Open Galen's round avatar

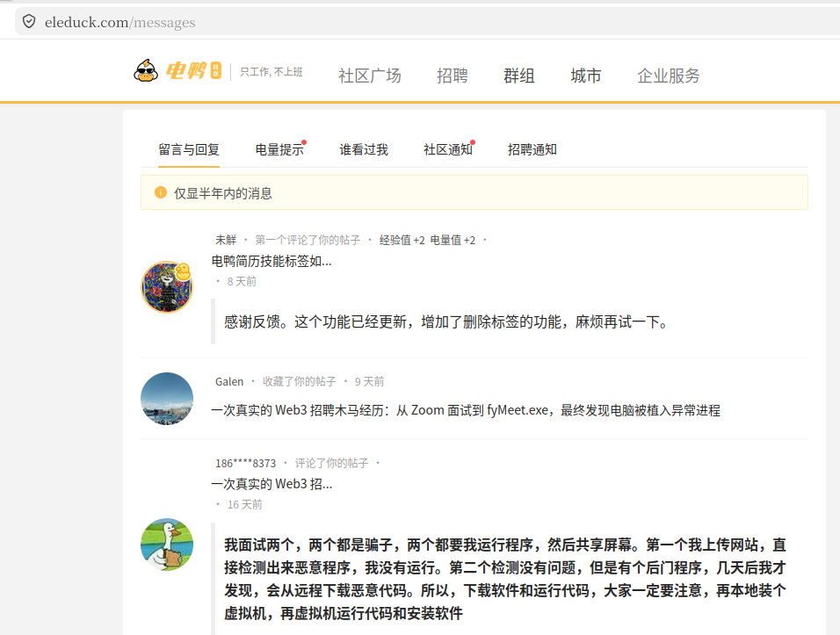[x=167, y=399]
